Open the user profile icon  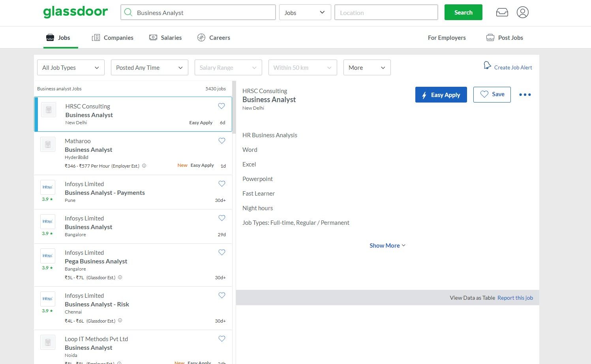(x=522, y=12)
